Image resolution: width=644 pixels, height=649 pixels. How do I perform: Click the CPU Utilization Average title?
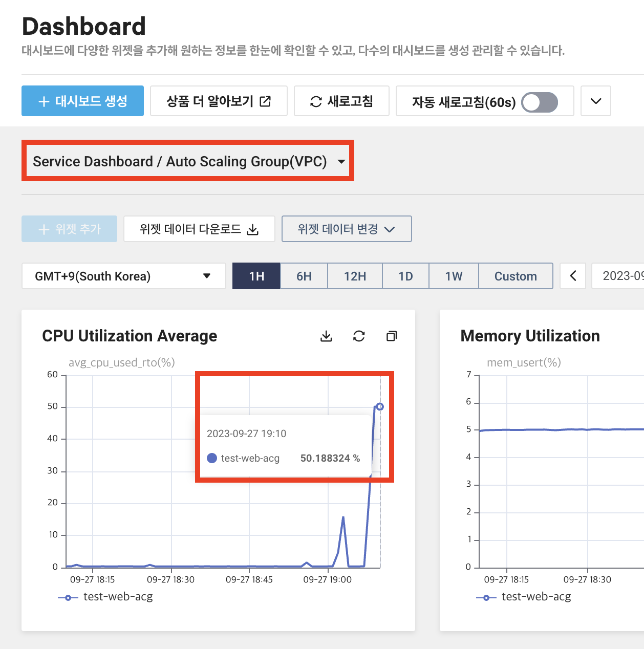(x=130, y=336)
